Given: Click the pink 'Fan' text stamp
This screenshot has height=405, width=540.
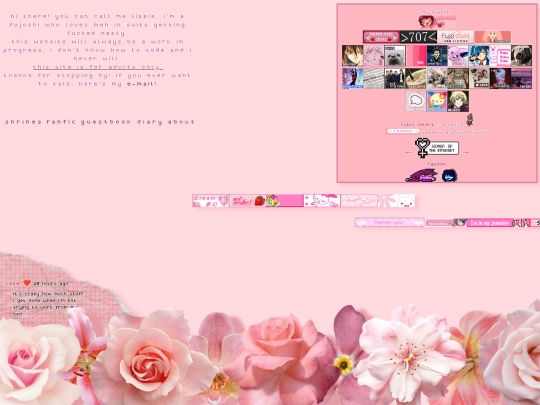Looking at the screenshot, I should pos(500,55).
